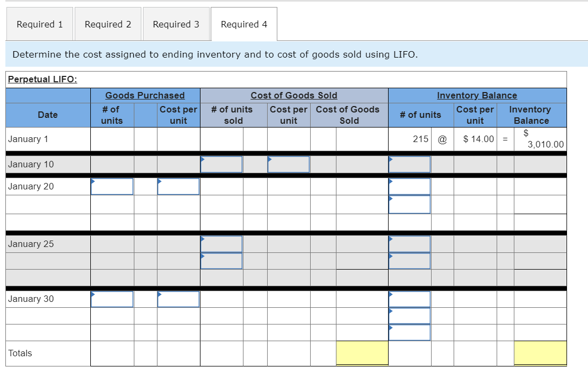Switch to the Required 1 tab
This screenshot has height=374, width=588.
coord(39,24)
